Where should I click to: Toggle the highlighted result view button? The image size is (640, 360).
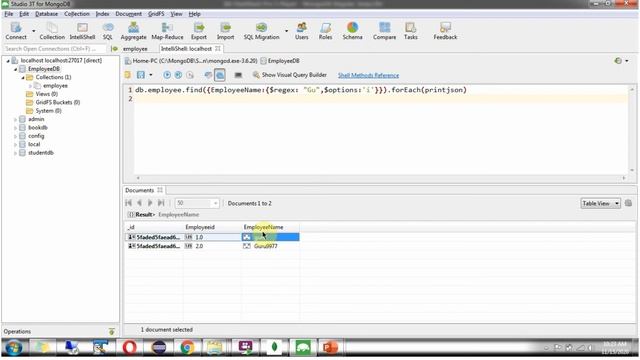point(220,75)
